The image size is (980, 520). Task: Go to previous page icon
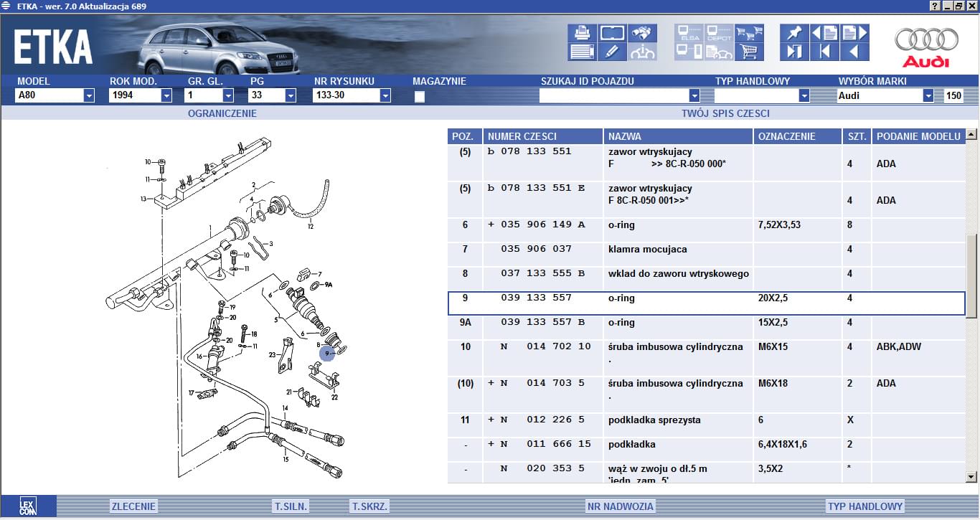[x=824, y=33]
